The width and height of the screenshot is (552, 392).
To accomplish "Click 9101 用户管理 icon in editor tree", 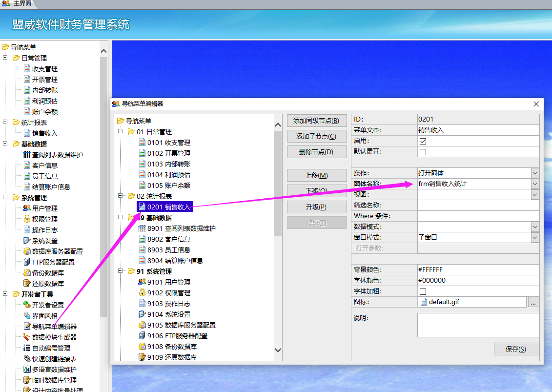I will click(x=142, y=282).
